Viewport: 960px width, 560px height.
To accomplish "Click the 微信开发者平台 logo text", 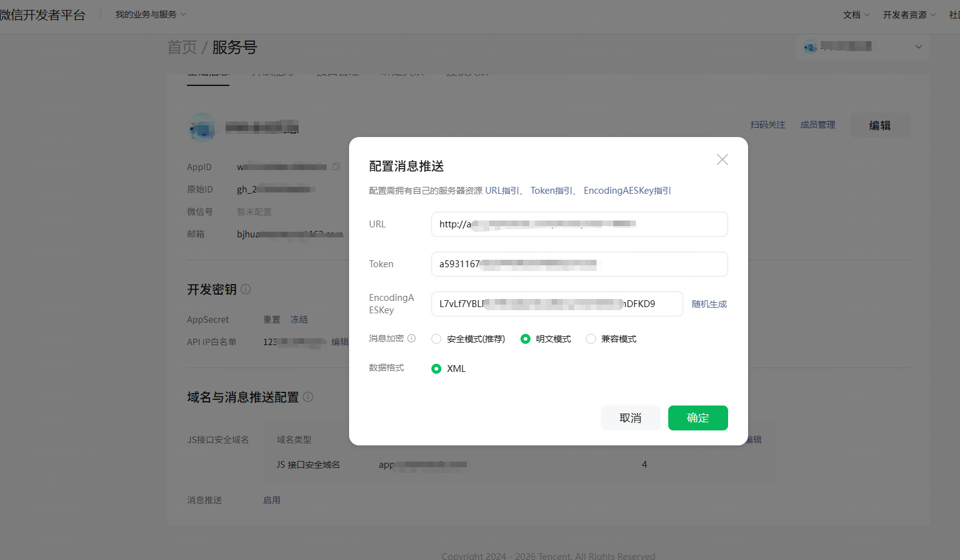I will (x=42, y=15).
